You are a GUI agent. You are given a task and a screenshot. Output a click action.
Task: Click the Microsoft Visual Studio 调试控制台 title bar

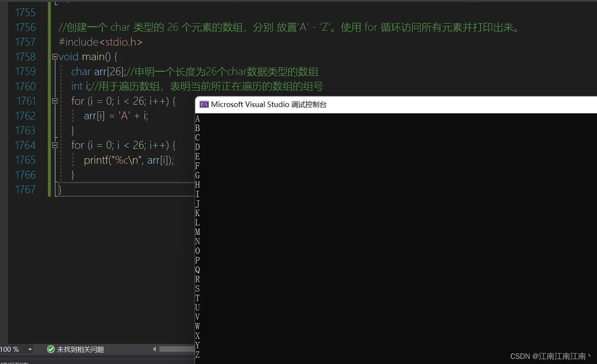[x=396, y=104]
